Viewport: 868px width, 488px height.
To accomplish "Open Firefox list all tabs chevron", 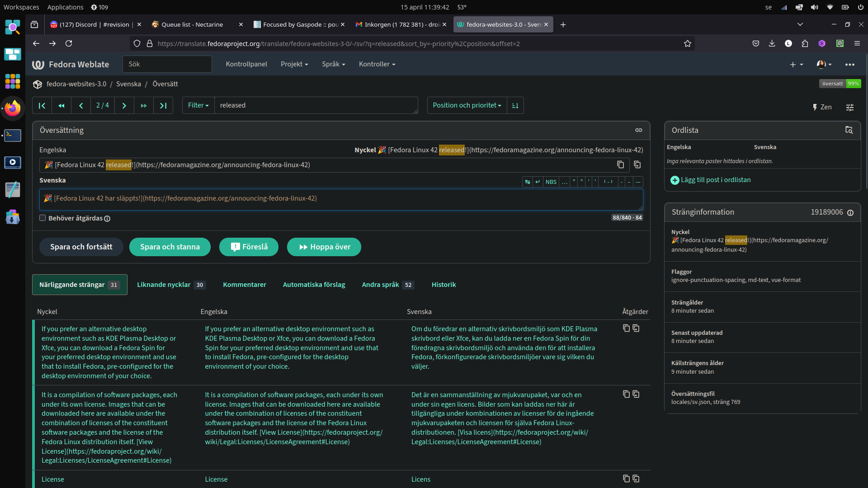I will click(800, 24).
